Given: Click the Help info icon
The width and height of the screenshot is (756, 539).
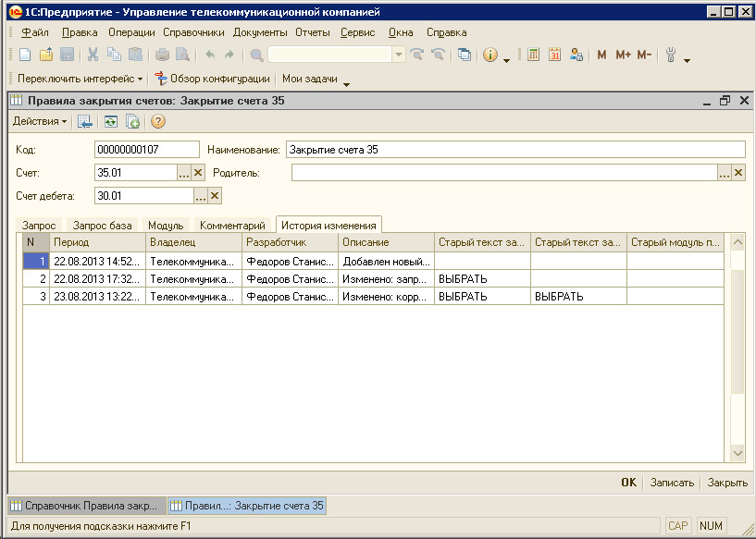Looking at the screenshot, I should (x=490, y=55).
